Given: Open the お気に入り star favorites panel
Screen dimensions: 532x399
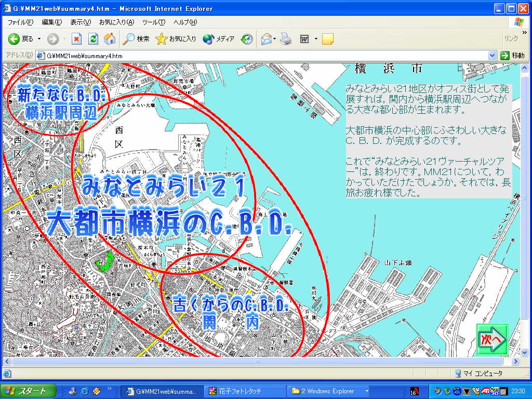Looking at the screenshot, I should pyautogui.click(x=176, y=39).
